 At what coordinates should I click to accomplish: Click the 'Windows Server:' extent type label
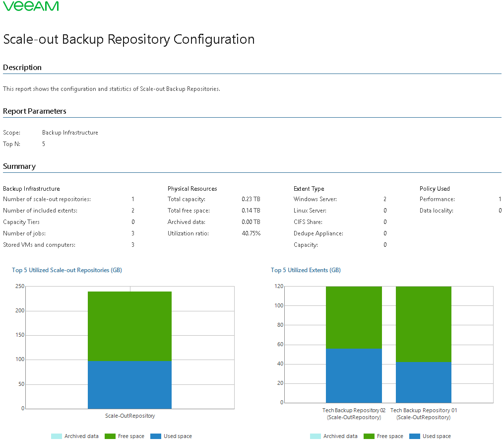[x=315, y=199]
